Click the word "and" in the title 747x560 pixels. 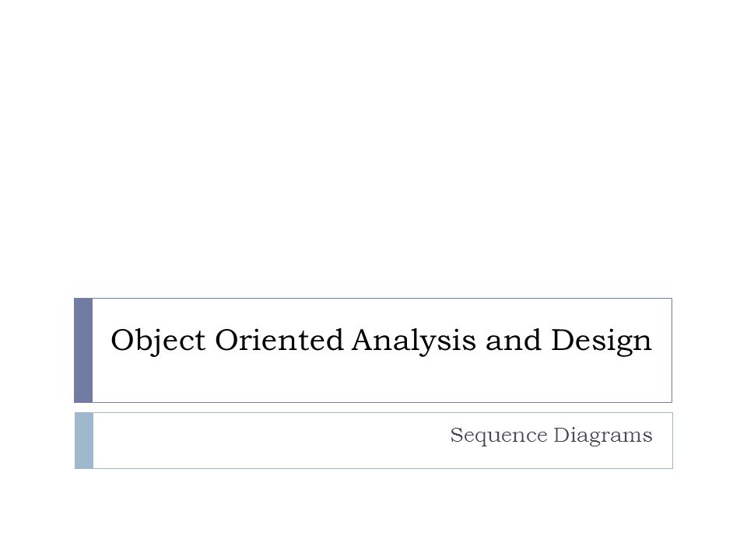(513, 340)
